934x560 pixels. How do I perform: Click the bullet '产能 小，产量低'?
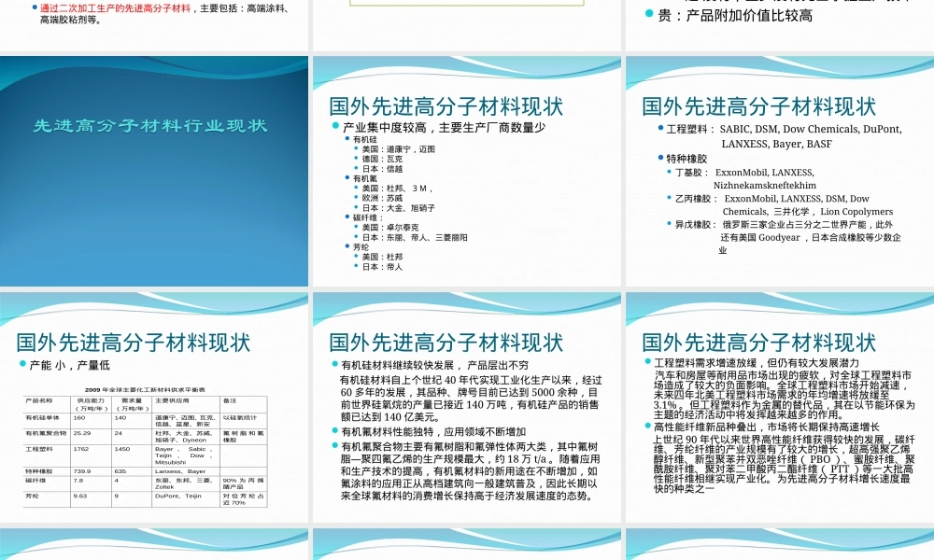(69, 365)
